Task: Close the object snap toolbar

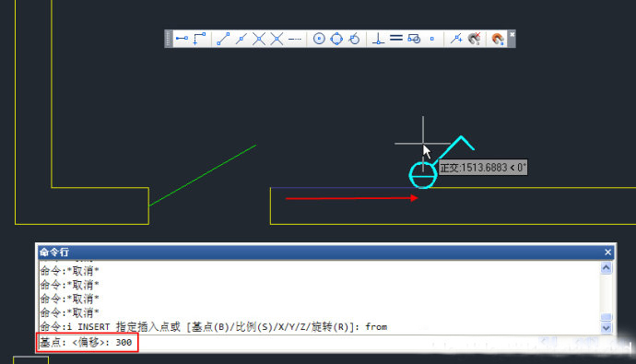Action: click(512, 34)
